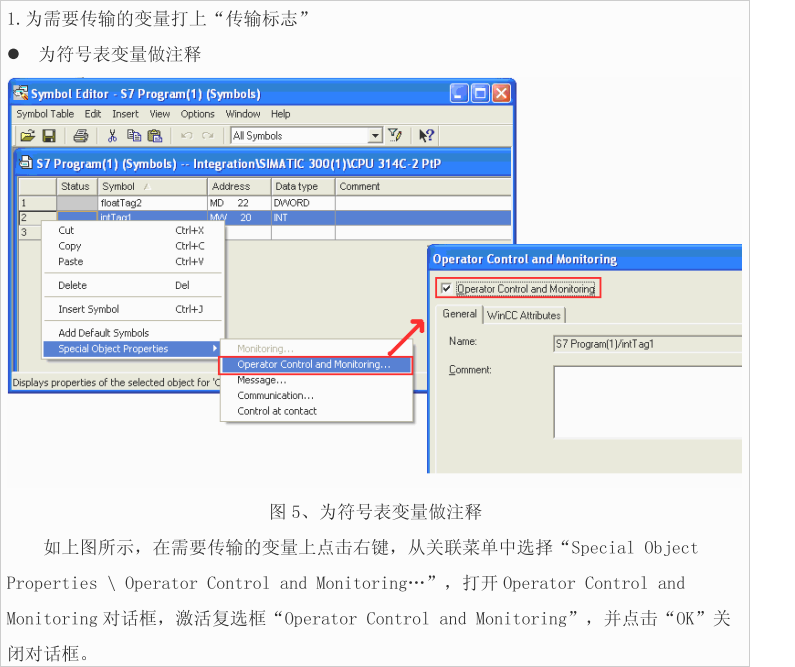
Task: Click the Data type column header
Action: click(x=303, y=187)
